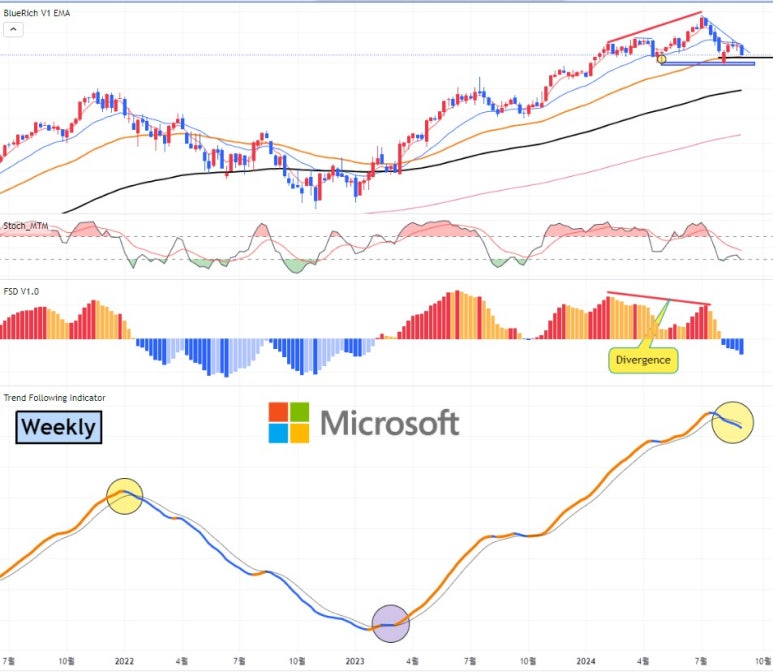Select the Trend Following Indicator label
The width and height of the screenshot is (773, 672).
coord(54,397)
